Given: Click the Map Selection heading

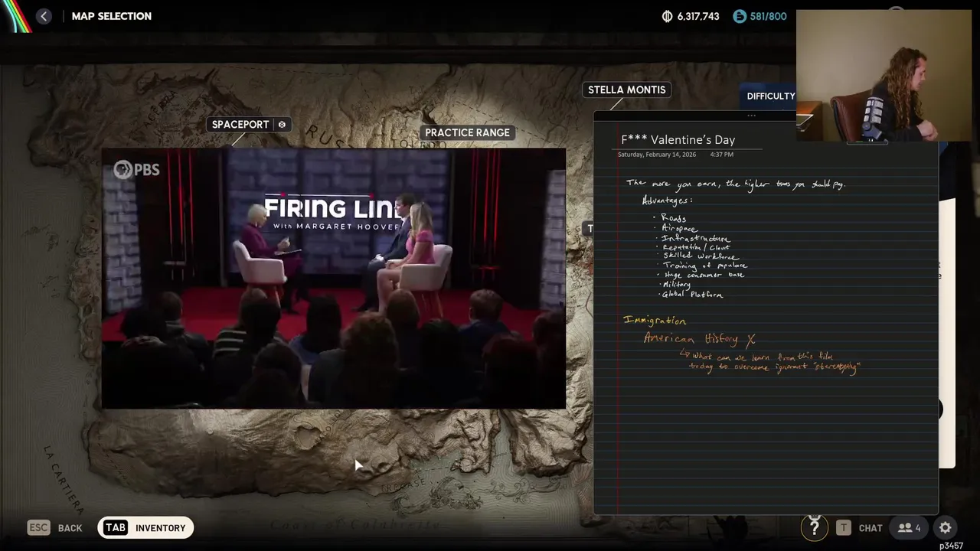Looking at the screenshot, I should tap(111, 16).
